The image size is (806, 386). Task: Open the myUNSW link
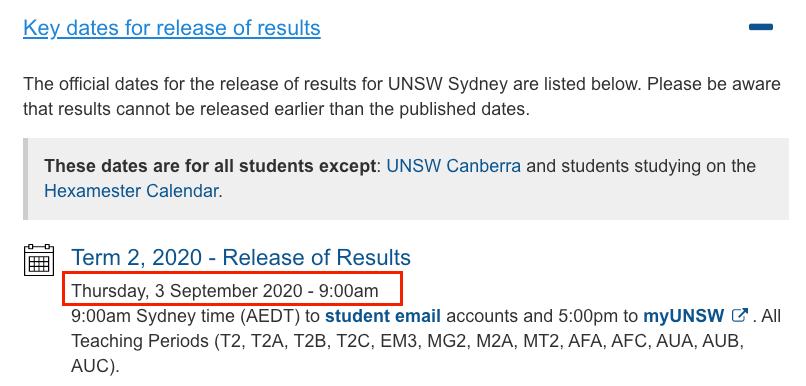point(684,316)
